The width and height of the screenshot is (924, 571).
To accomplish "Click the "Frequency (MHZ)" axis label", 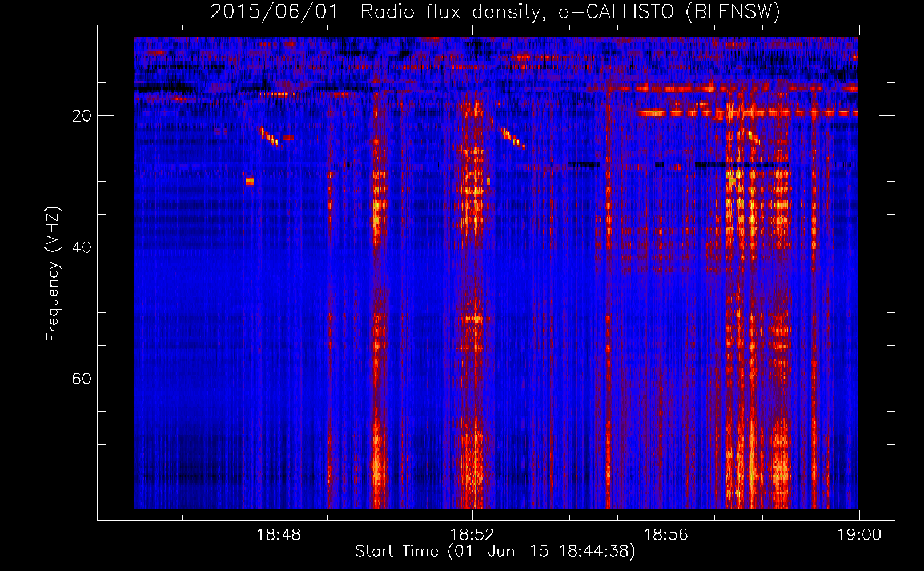I will pyautogui.click(x=53, y=274).
